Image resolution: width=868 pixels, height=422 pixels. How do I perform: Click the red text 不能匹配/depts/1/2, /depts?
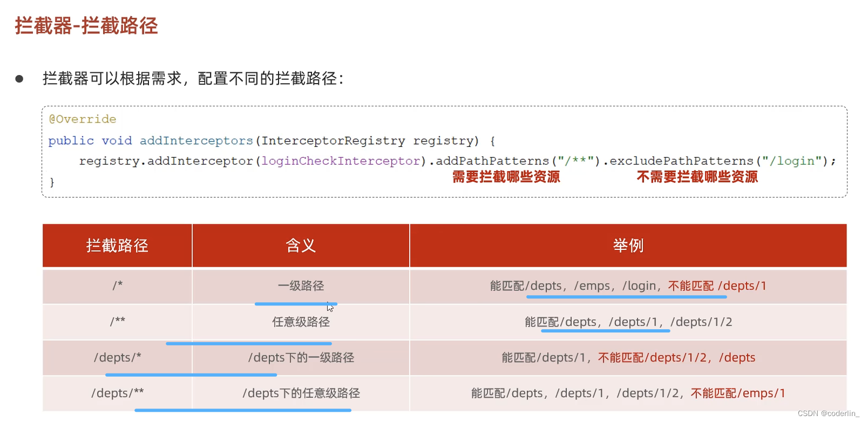676,358
